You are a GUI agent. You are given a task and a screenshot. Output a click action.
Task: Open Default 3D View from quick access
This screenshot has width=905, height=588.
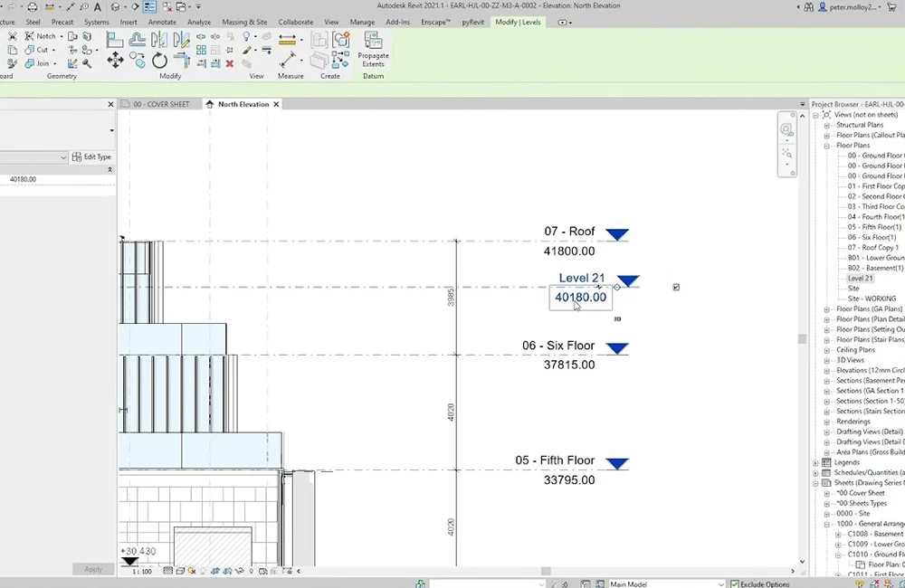pyautogui.click(x=116, y=7)
